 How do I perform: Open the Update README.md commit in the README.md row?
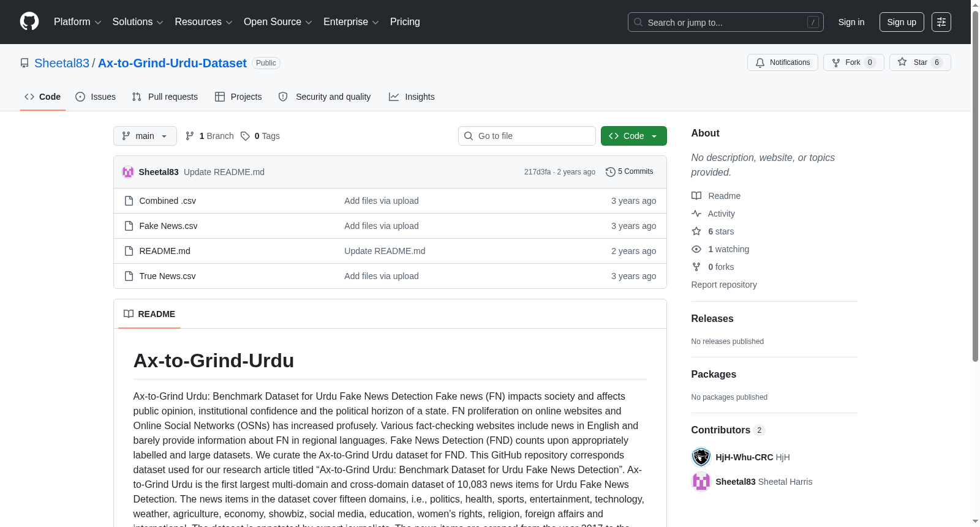pyautogui.click(x=385, y=251)
